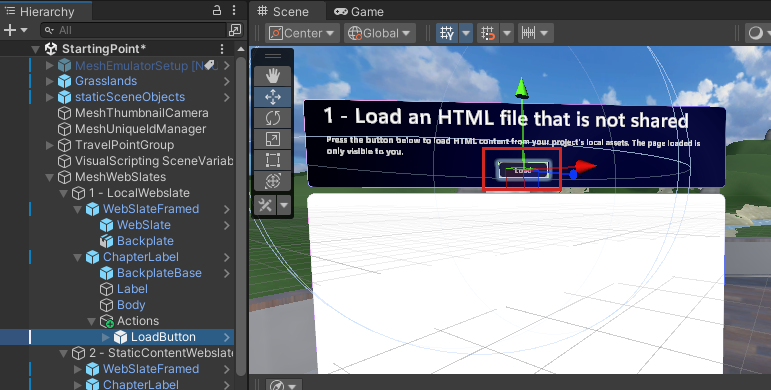Image resolution: width=771 pixels, height=390 pixels.
Task: Click the Scene tab hash icon
Action: (263, 11)
